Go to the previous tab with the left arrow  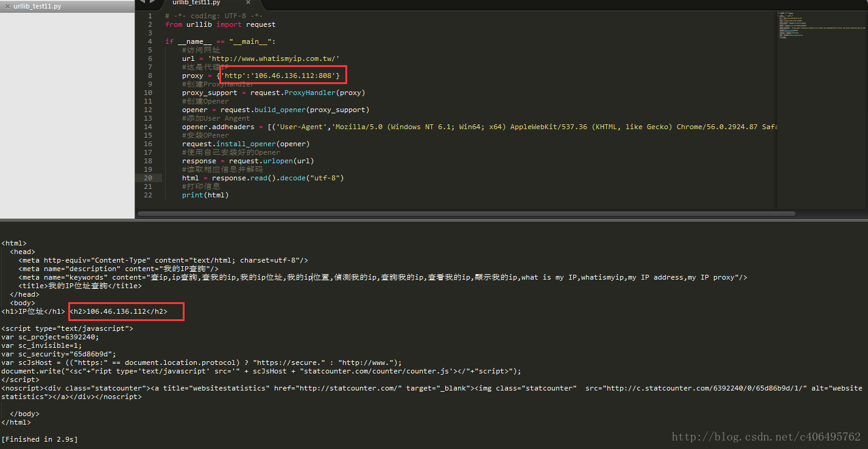point(141,2)
